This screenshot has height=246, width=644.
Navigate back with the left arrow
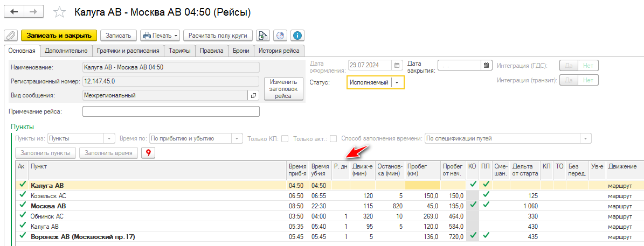[15, 11]
